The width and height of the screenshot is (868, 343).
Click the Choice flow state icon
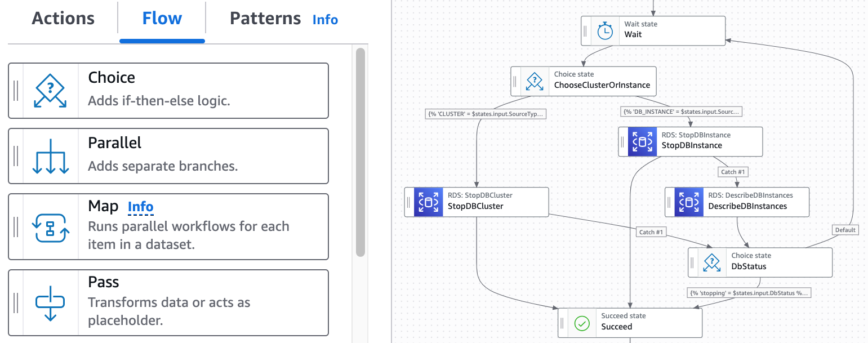tap(51, 91)
